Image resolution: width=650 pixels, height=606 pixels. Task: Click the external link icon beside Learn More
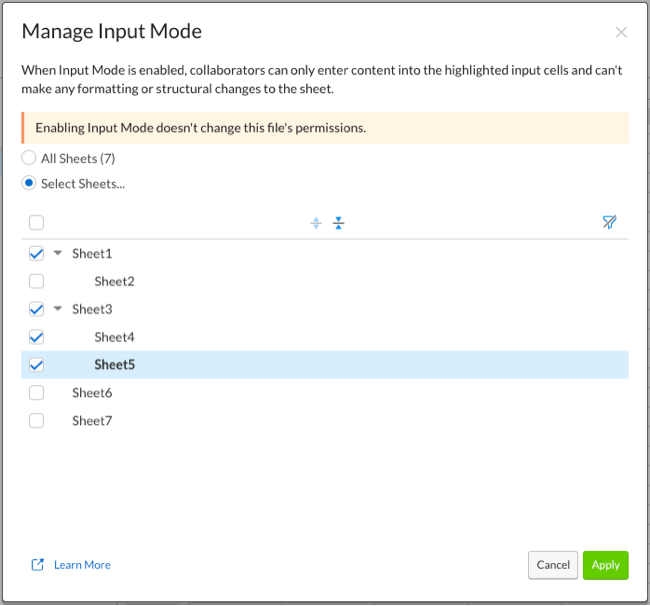pos(38,565)
